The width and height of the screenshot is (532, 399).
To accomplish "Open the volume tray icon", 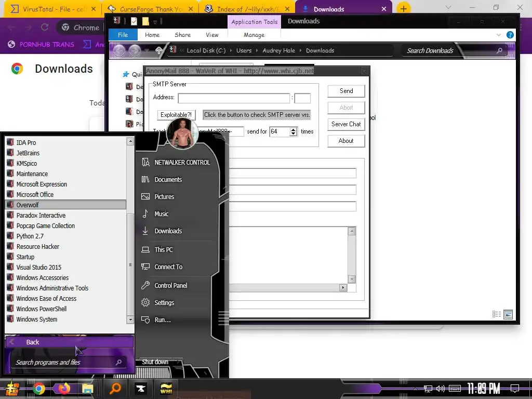I will pyautogui.click(x=440, y=389).
